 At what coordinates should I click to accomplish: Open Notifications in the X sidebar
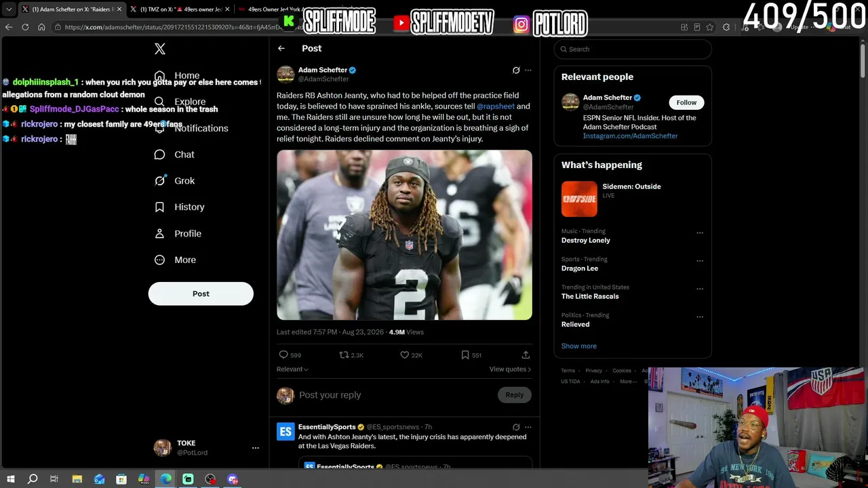191,128
